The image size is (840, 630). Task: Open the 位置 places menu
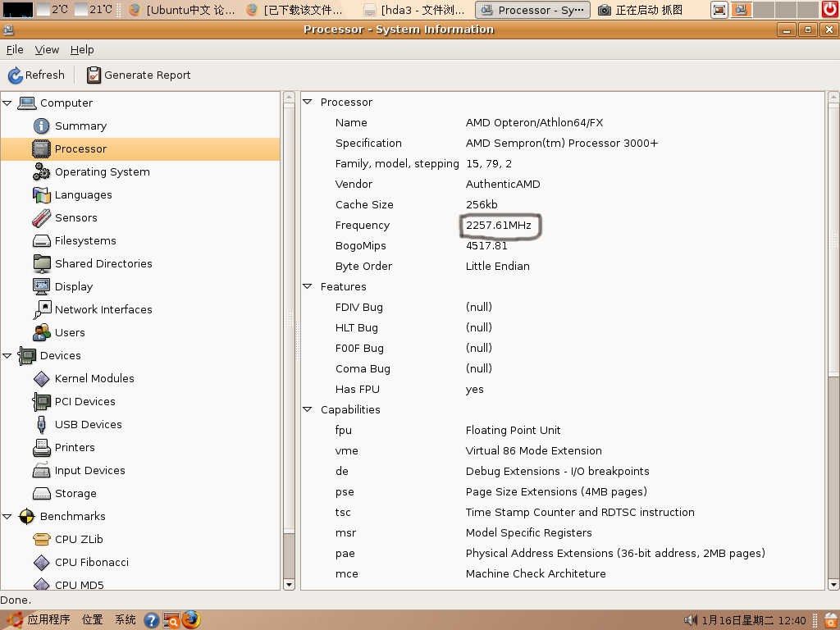[92, 620]
